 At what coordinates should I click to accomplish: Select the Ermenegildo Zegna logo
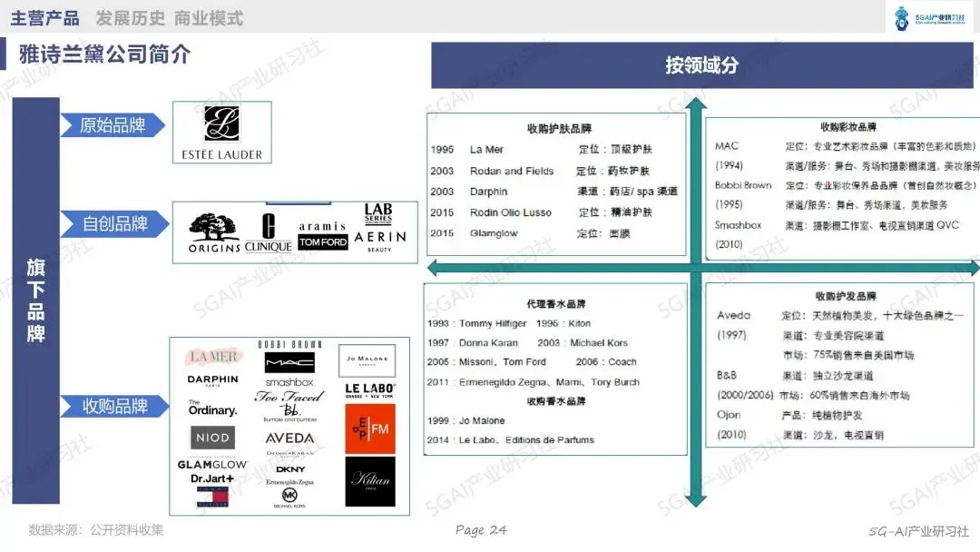tap(289, 482)
